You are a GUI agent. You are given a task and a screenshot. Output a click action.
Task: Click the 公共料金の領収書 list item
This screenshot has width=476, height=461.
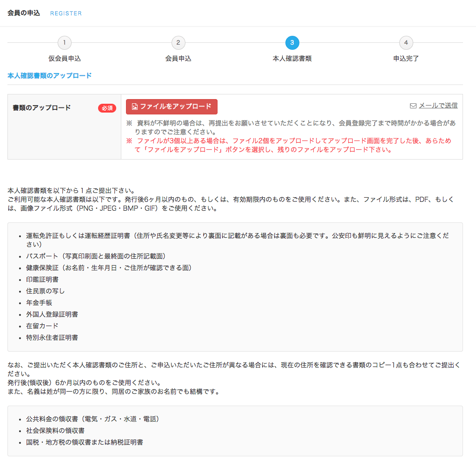(x=93, y=419)
